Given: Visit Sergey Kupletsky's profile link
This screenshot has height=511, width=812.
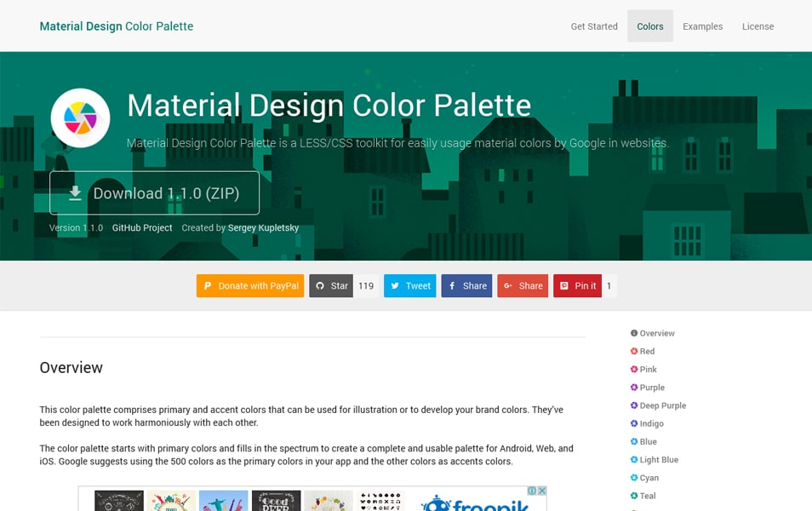Looking at the screenshot, I should pos(263,227).
